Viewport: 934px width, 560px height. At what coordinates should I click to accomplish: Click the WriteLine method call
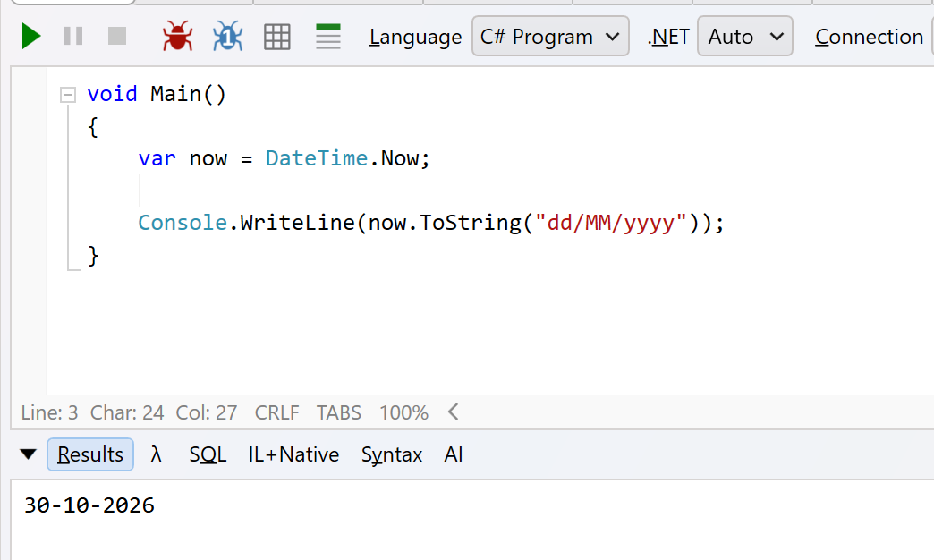[297, 223]
